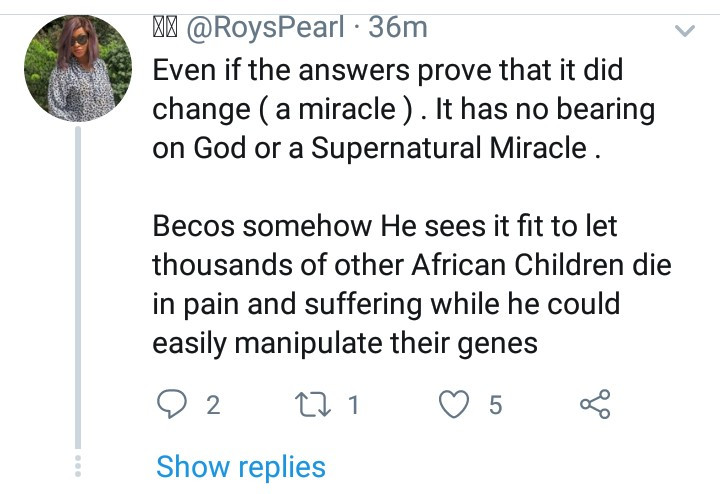Viewport: 720px width, 494px height.
Task: Click the Show replies link
Action: coord(240,466)
